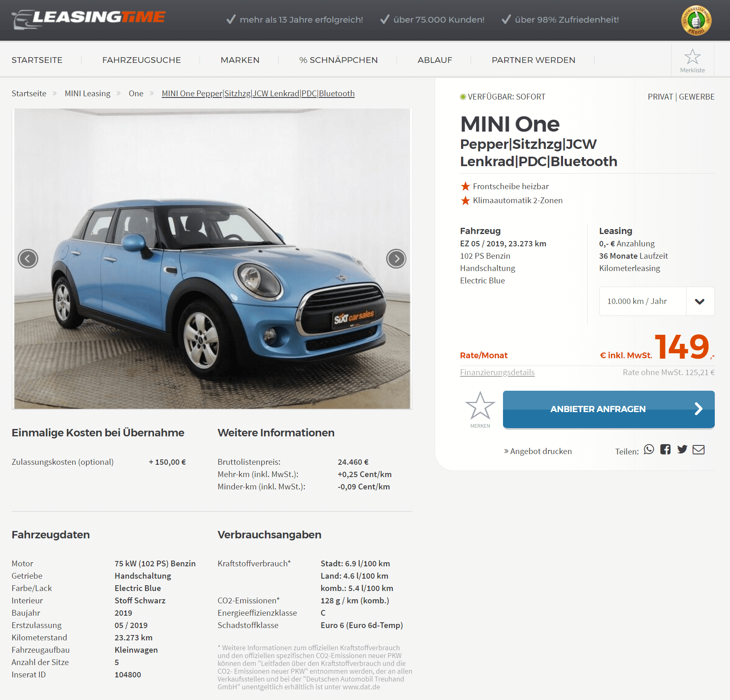730x700 pixels.
Task: Share offer by email envelope icon
Action: (699, 450)
